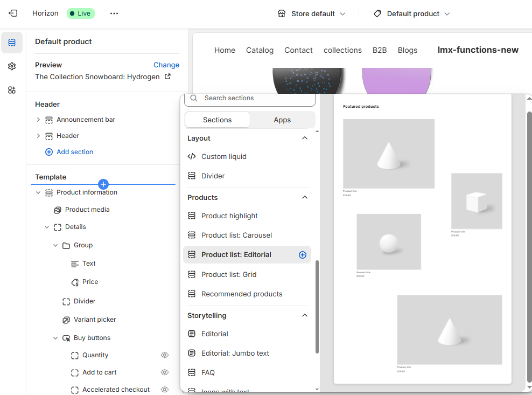This screenshot has width=532, height=395.
Task: Select Product list: Grid section
Action: click(229, 274)
